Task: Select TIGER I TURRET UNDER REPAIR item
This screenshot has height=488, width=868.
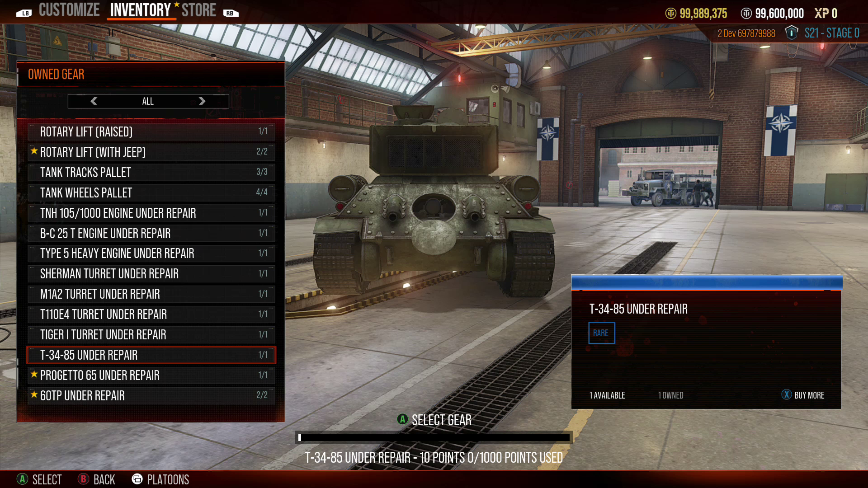Action: click(x=151, y=334)
